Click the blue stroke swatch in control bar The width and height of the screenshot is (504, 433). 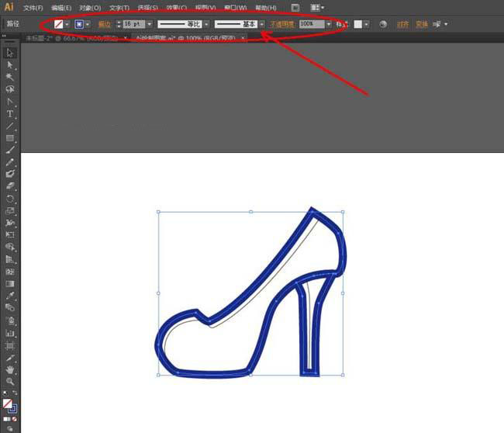tap(79, 24)
